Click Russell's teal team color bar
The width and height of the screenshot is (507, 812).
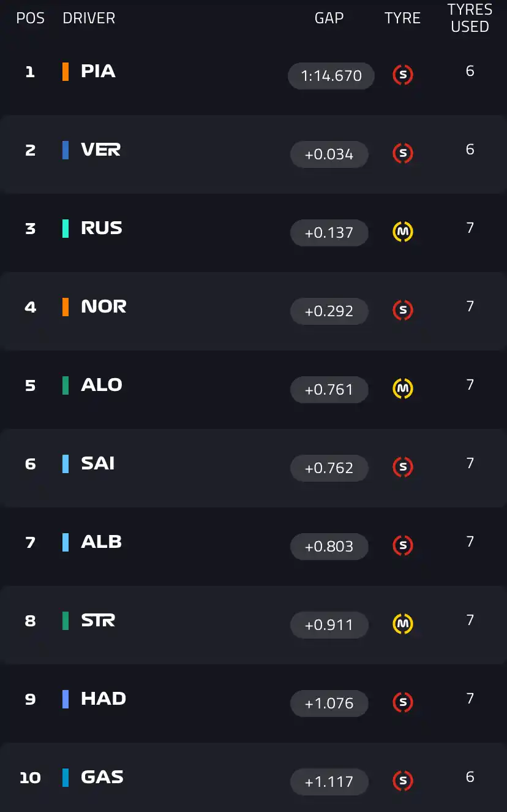67,228
